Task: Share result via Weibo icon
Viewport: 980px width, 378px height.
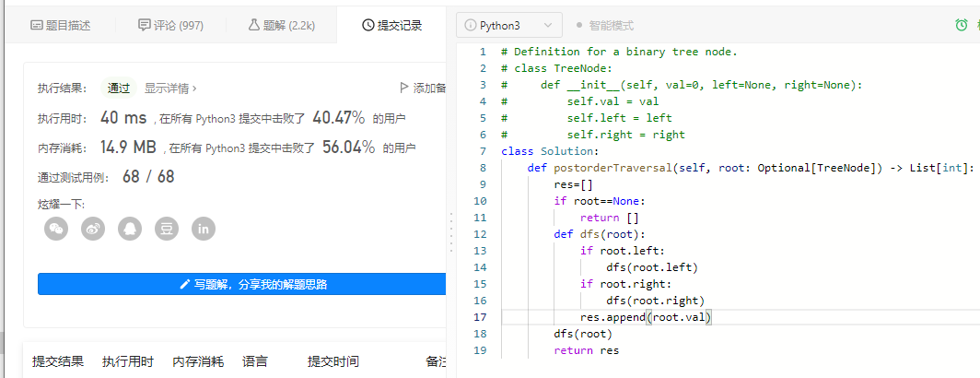Action: pos(93,229)
